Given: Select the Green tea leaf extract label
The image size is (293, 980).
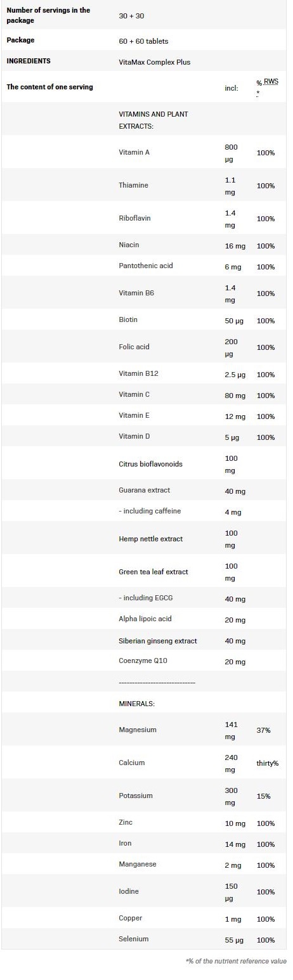Looking at the screenshot, I should point(153,572).
